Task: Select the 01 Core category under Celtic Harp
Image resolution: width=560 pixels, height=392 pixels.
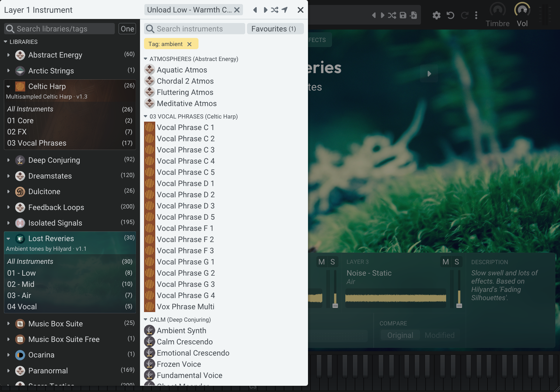Action: (70, 121)
